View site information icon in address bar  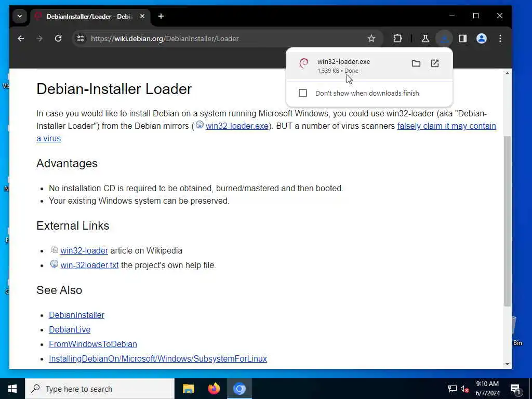coord(81,38)
